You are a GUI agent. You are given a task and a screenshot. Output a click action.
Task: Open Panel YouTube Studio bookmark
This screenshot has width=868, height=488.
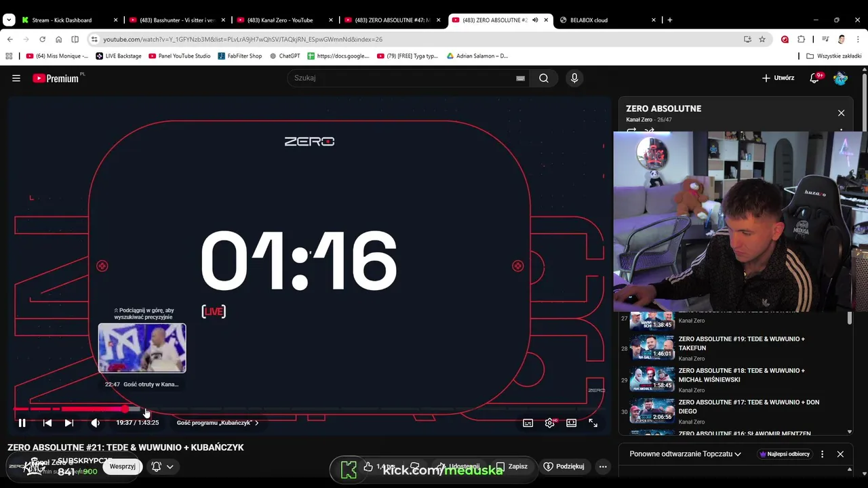180,56
